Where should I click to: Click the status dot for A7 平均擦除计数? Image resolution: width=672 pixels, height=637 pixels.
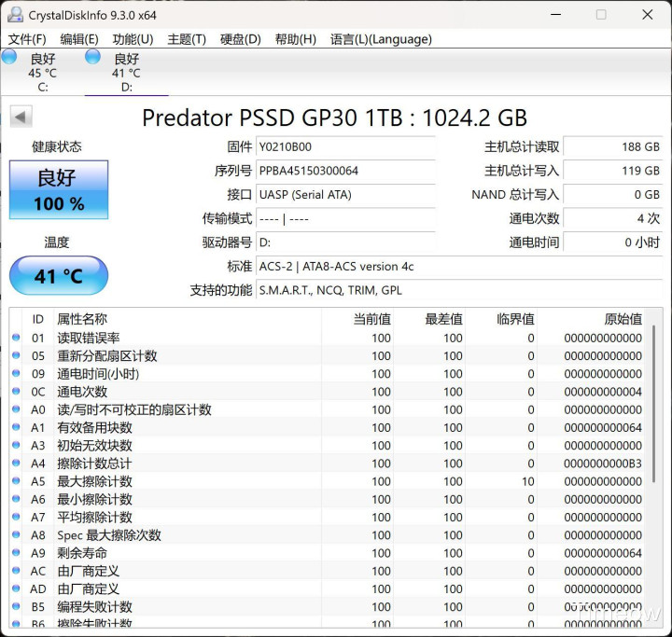16,517
